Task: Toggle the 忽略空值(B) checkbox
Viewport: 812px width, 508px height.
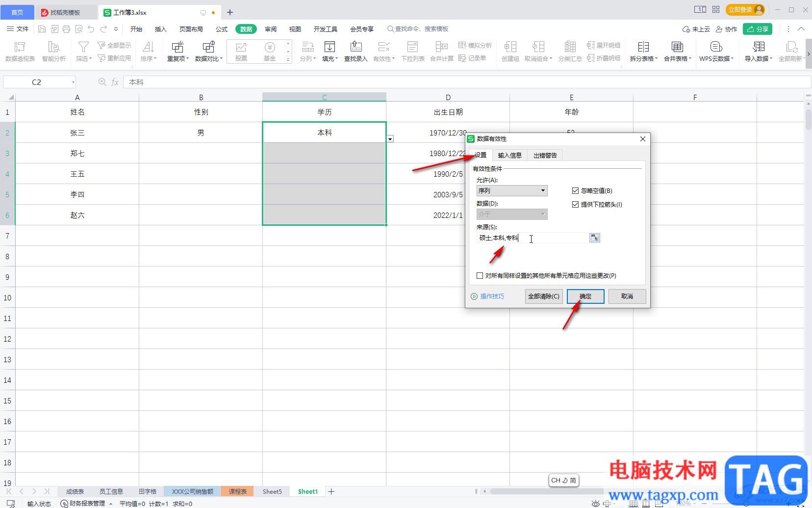Action: [x=575, y=190]
